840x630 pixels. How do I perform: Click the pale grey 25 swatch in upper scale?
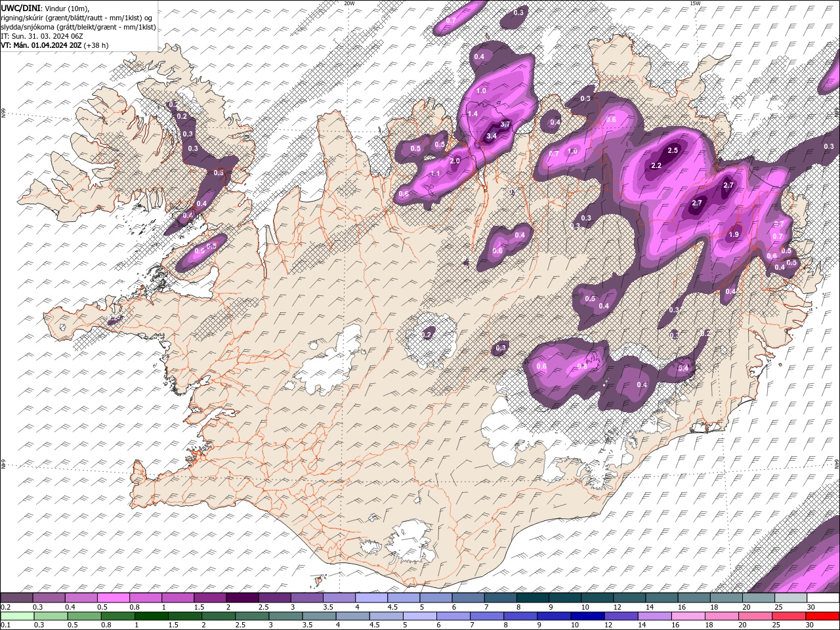pyautogui.click(x=791, y=598)
